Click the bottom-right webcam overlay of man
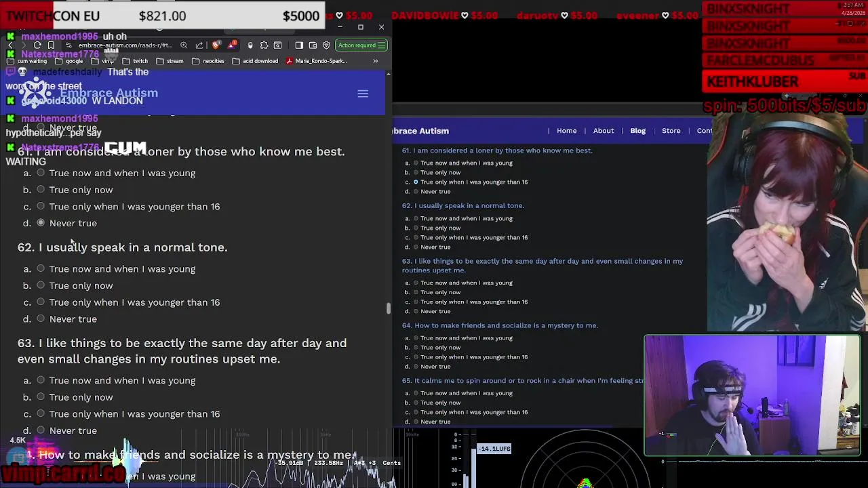868x488 pixels. [752, 395]
